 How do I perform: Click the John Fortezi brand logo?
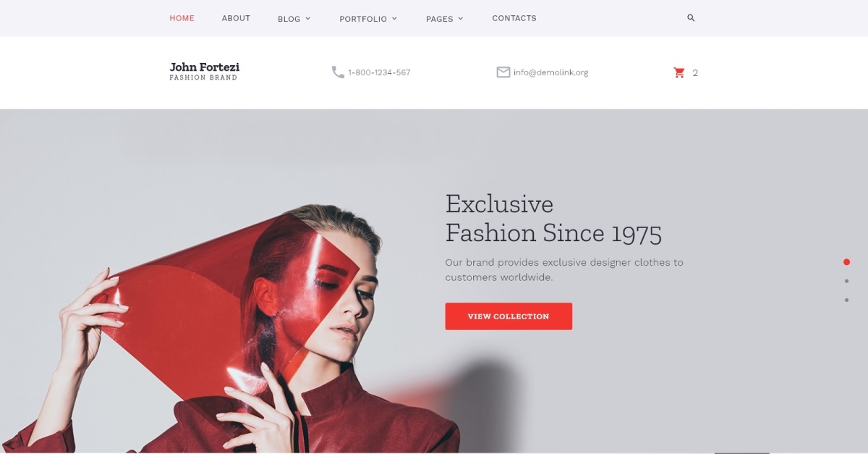coord(204,71)
